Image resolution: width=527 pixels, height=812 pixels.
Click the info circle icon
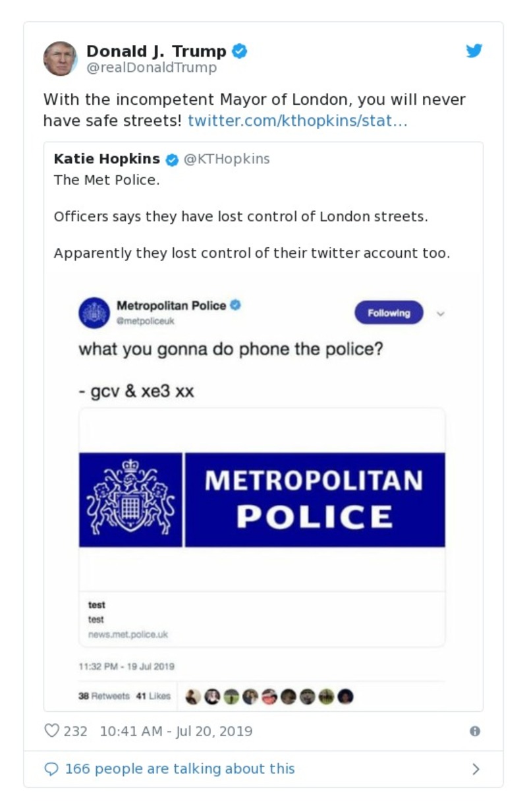[x=474, y=731]
